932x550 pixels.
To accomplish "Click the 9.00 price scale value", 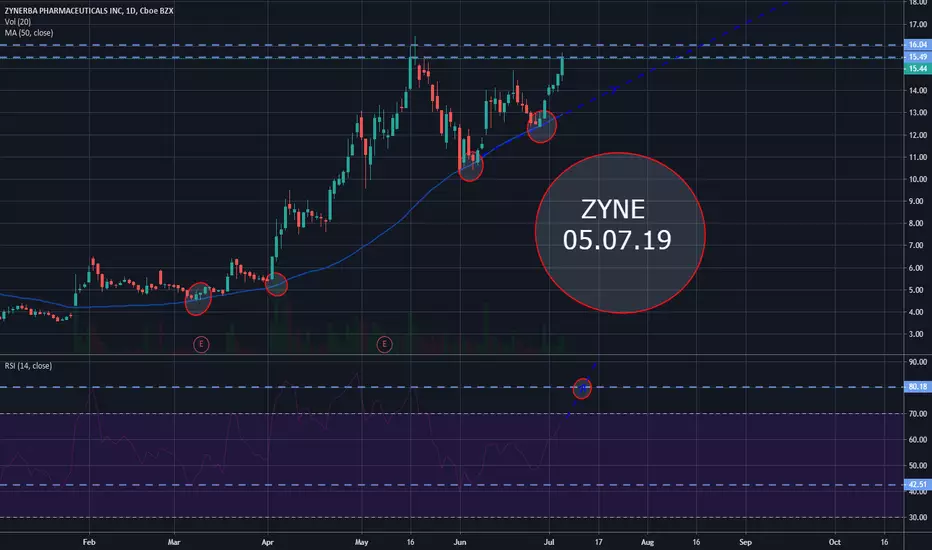I will pos(918,201).
